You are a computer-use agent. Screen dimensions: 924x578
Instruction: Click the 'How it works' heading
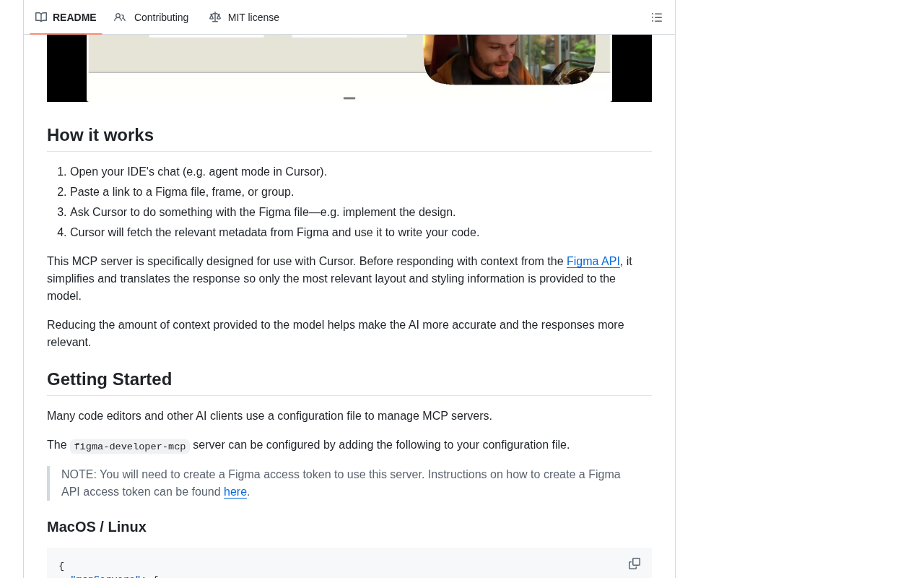(100, 135)
